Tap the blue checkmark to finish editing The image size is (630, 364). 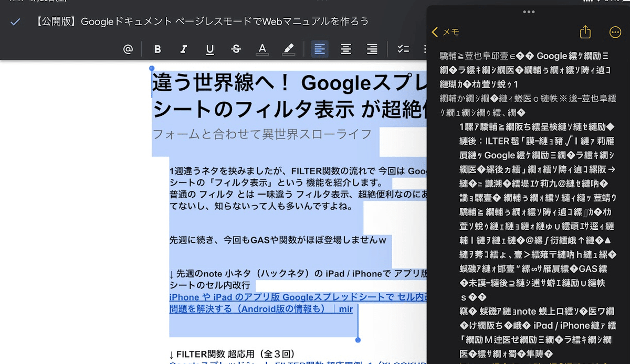click(x=16, y=22)
